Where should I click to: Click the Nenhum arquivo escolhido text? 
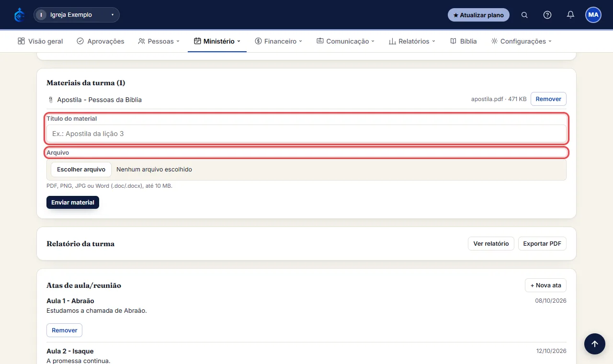point(154,170)
